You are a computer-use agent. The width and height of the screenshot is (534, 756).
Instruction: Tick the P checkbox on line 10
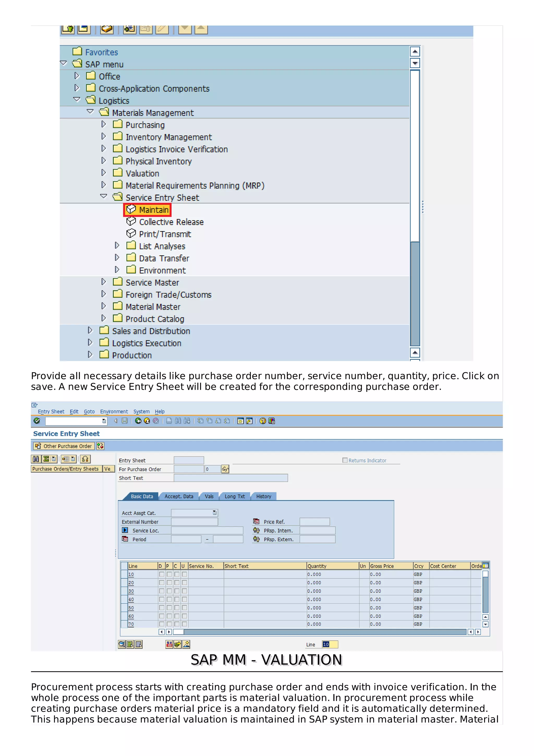(x=169, y=574)
